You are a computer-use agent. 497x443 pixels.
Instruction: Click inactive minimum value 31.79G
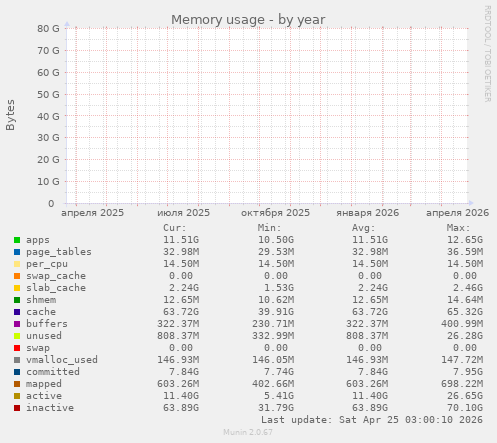(276, 408)
